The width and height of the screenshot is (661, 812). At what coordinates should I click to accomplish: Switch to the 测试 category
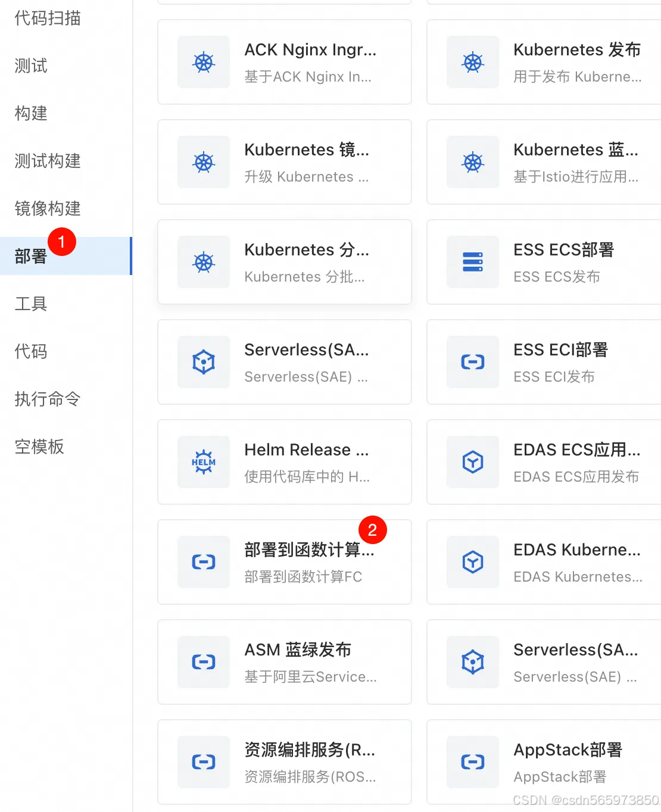pos(30,66)
